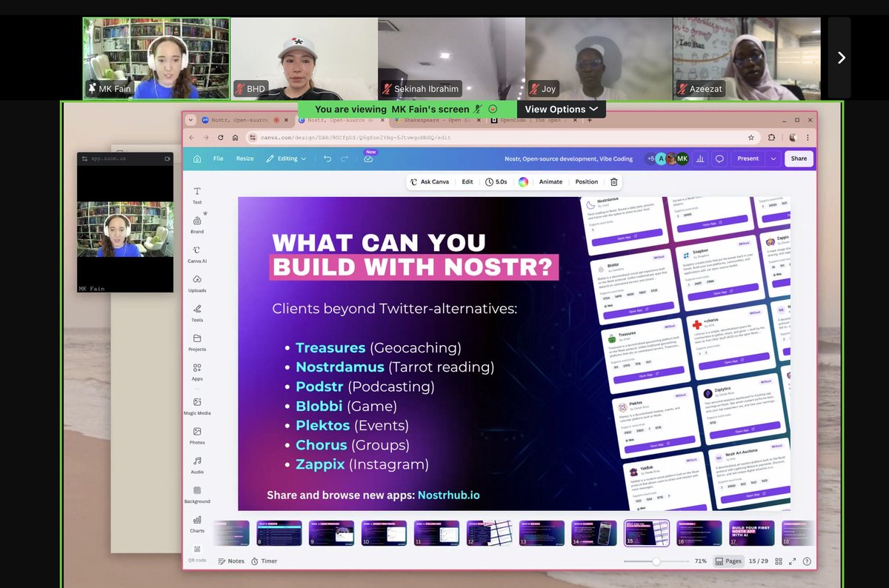Select slide thumbnail 16

(700, 533)
